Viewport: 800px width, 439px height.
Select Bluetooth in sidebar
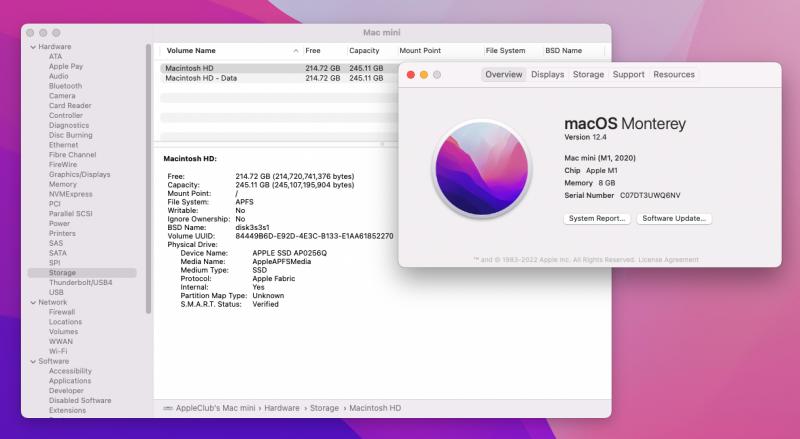click(65, 86)
